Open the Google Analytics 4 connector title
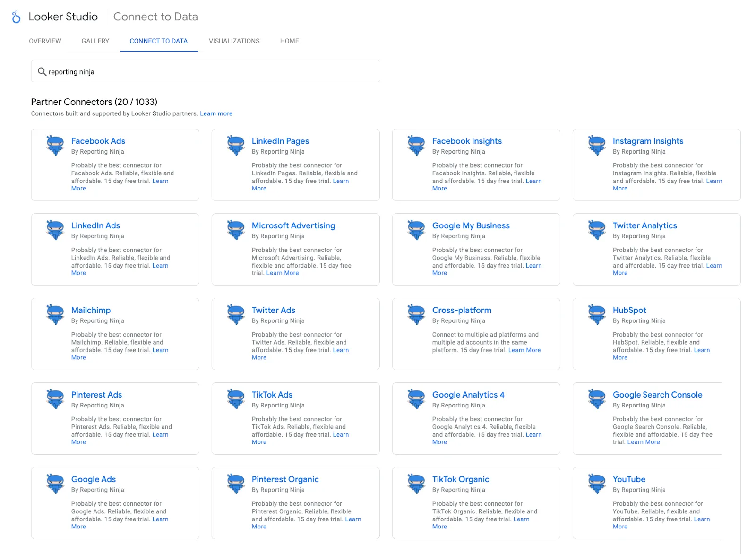Screen dimensions: 756x554 [468, 395]
